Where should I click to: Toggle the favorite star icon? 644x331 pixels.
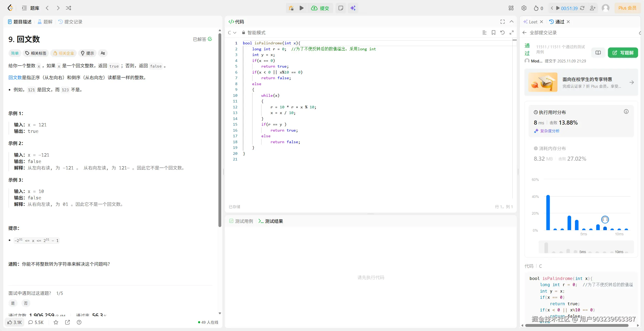(x=56, y=322)
